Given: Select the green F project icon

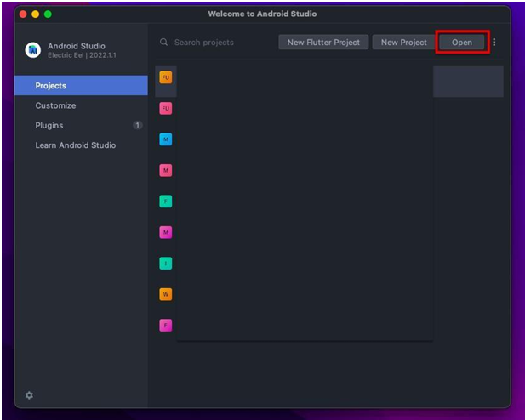Looking at the screenshot, I should point(165,201).
